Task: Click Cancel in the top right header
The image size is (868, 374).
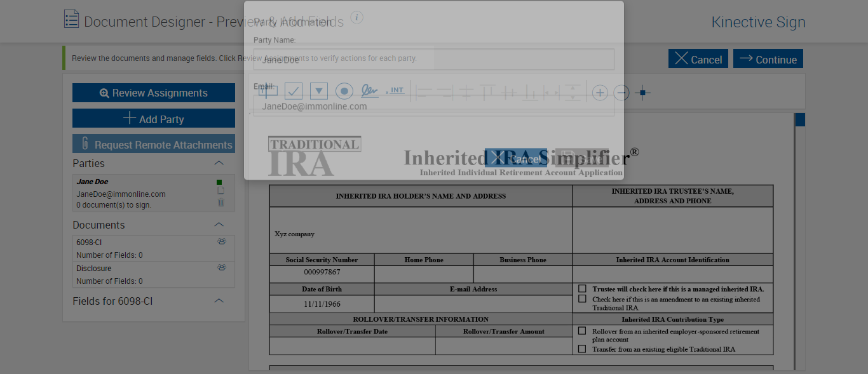Action: (x=698, y=58)
